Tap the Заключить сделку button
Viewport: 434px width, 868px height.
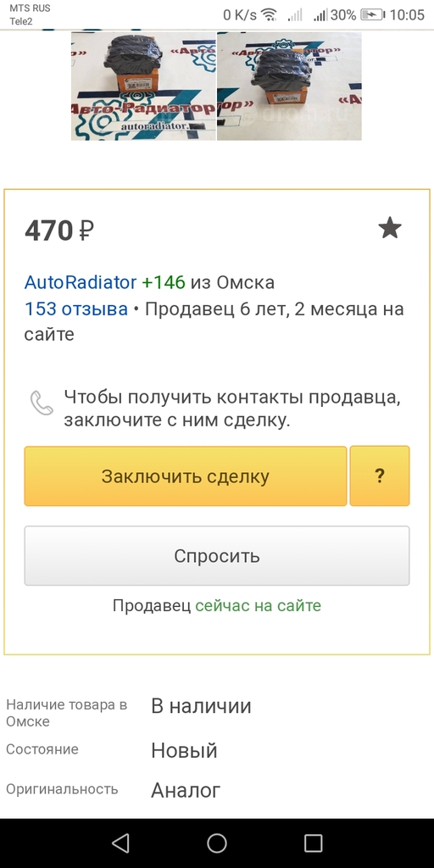186,476
